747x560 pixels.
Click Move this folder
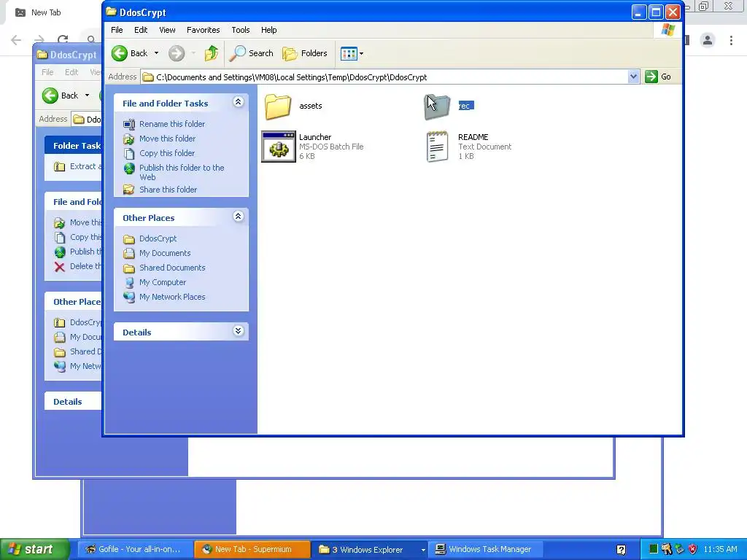(167, 139)
